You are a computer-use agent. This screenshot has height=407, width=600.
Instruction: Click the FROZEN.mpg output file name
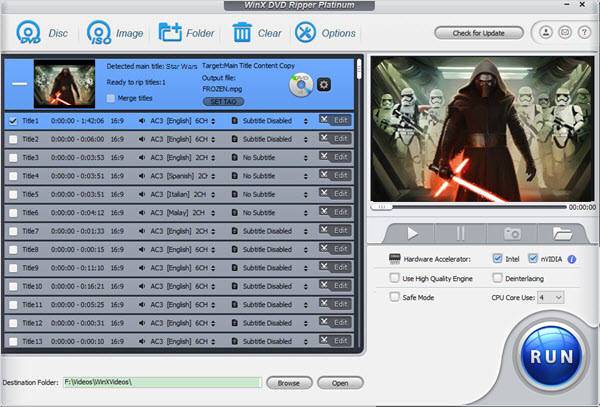tap(222, 89)
